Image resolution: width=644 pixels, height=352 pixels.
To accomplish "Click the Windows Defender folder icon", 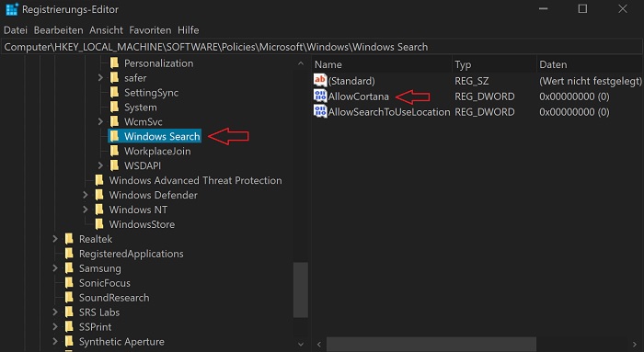I will coord(99,195).
